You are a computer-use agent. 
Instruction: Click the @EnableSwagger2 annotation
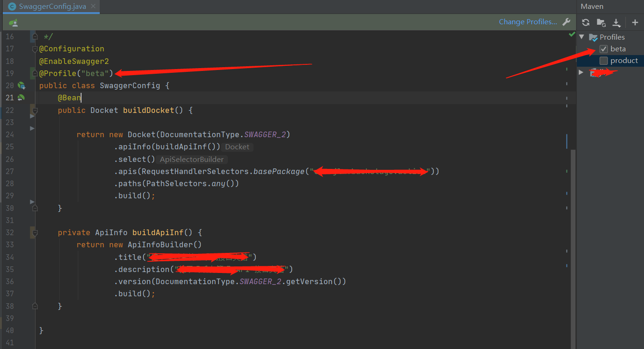74,61
